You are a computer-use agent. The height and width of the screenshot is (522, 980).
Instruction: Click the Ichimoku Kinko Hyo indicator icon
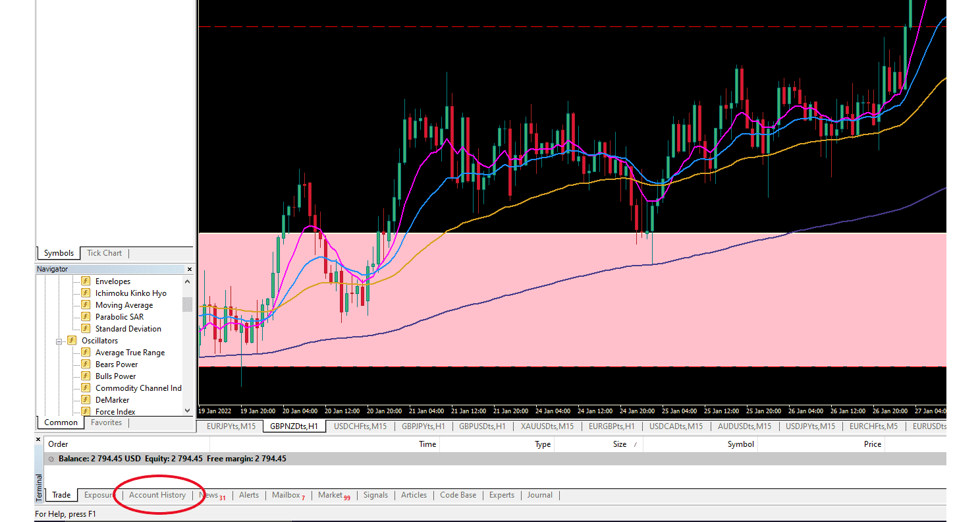point(86,293)
